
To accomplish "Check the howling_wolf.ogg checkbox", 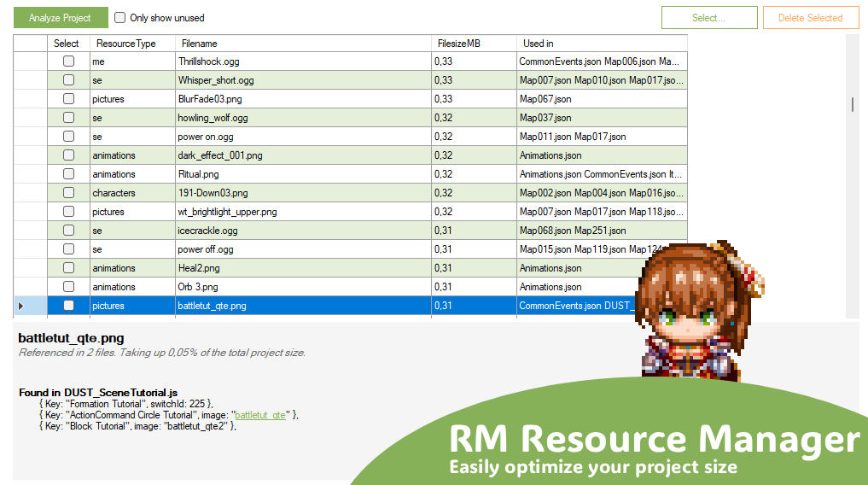I will click(x=68, y=117).
